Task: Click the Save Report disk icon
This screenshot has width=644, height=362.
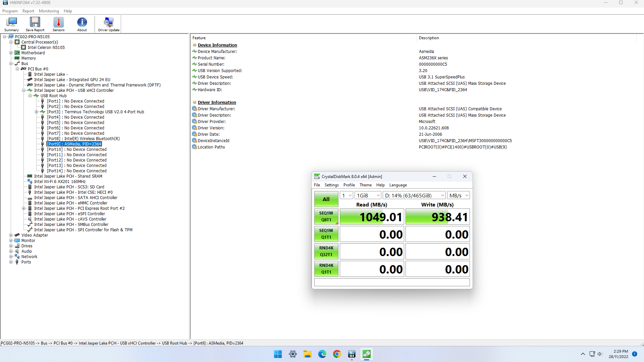Action: [35, 24]
